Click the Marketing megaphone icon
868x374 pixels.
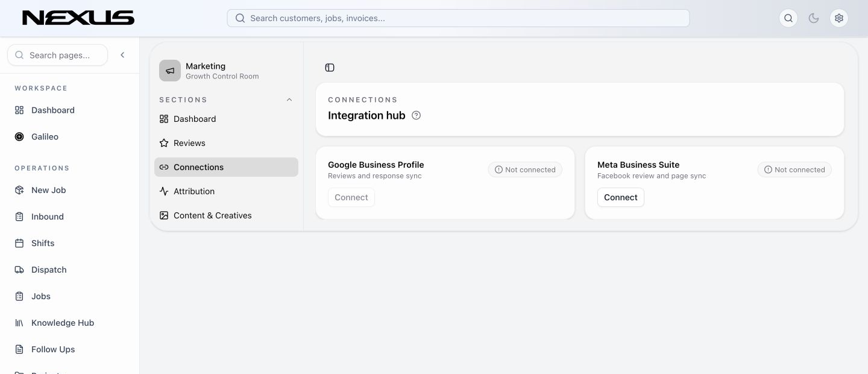tap(170, 71)
